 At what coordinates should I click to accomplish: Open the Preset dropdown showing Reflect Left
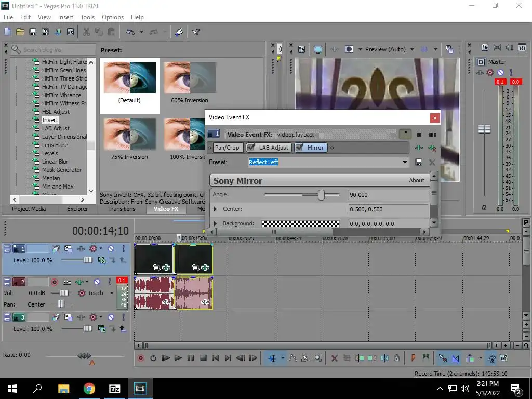(x=405, y=162)
